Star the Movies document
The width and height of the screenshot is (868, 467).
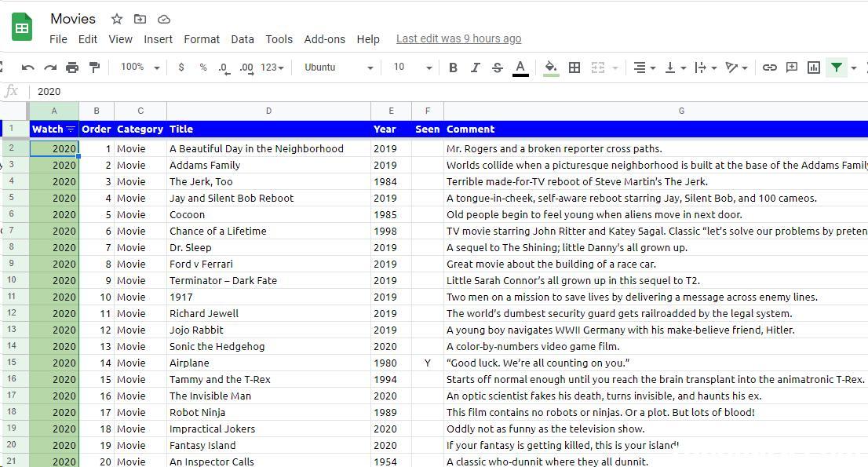pyautogui.click(x=117, y=19)
